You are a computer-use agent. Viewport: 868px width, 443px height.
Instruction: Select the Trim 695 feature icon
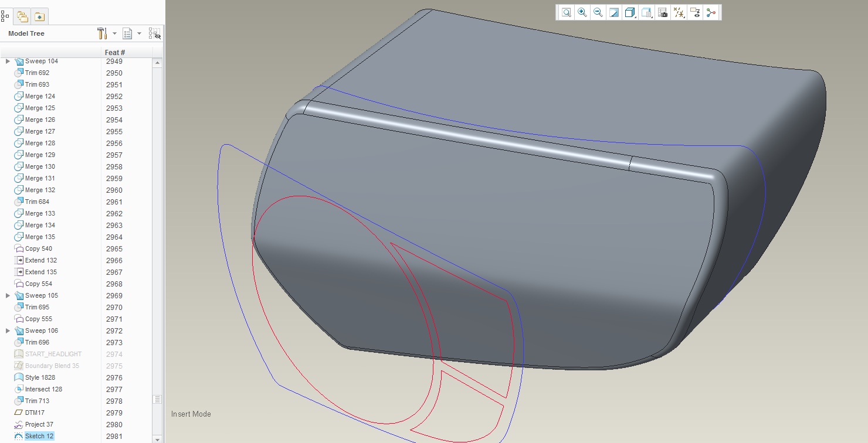(x=19, y=307)
